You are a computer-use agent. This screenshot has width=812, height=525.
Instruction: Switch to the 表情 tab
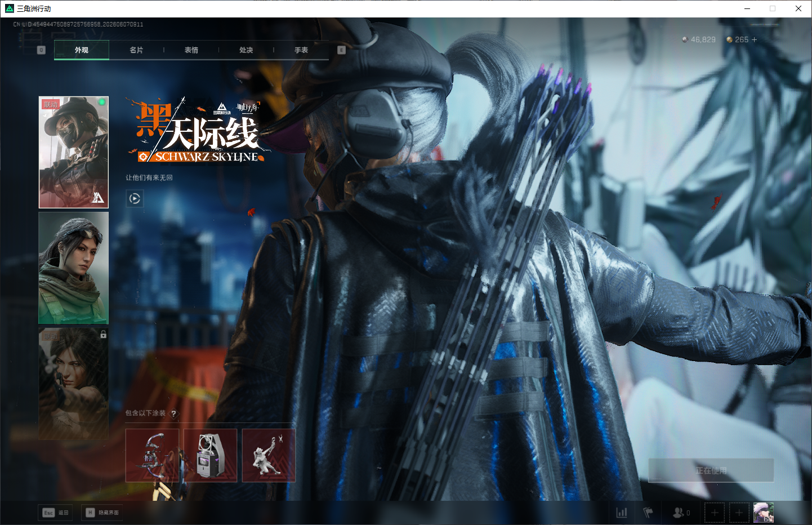point(191,50)
